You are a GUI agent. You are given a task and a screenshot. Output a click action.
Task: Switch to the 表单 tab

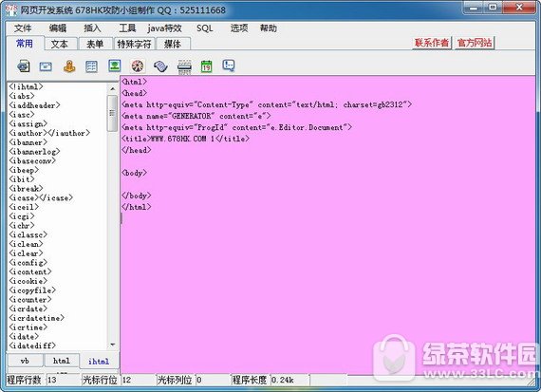point(95,44)
